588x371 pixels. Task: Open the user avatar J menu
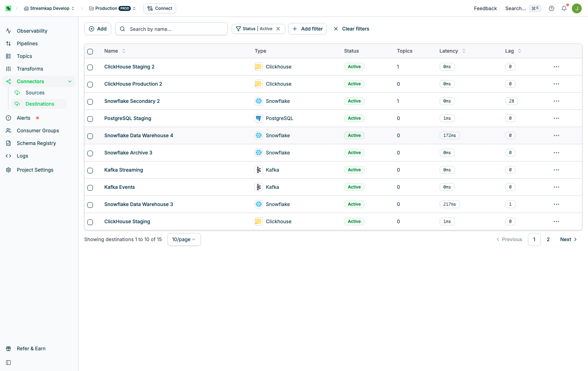577,8
